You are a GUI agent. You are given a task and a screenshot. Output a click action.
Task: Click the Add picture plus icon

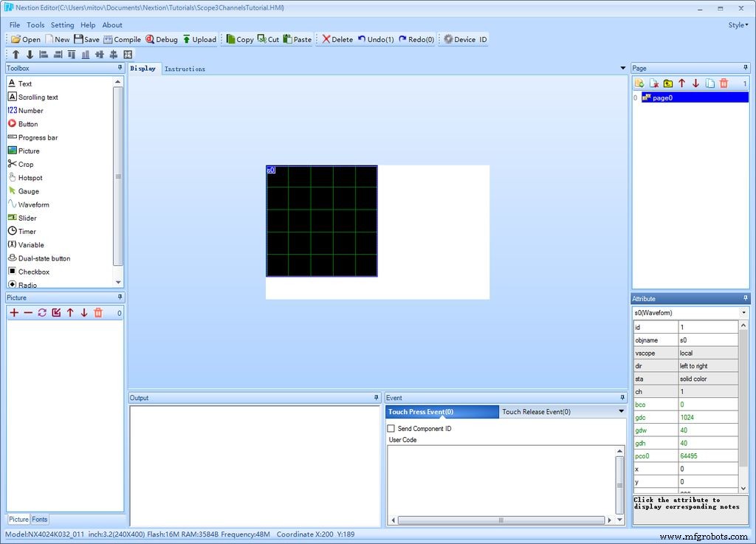[13, 312]
